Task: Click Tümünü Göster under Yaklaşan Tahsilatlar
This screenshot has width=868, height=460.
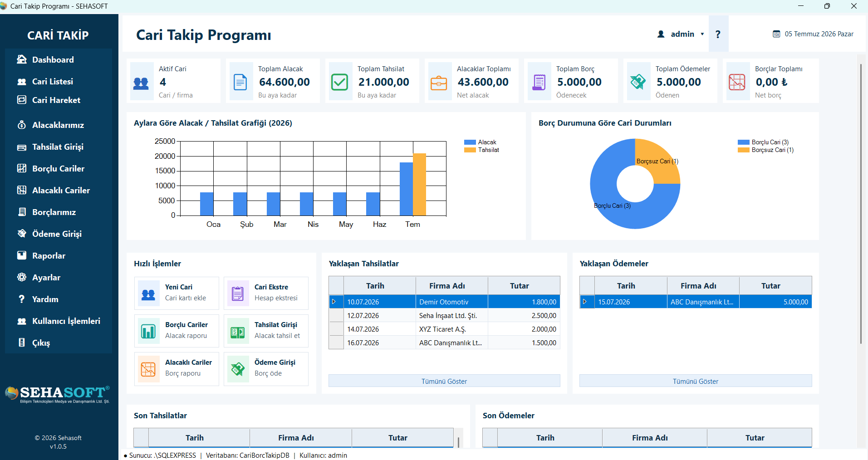Action: pyautogui.click(x=444, y=381)
